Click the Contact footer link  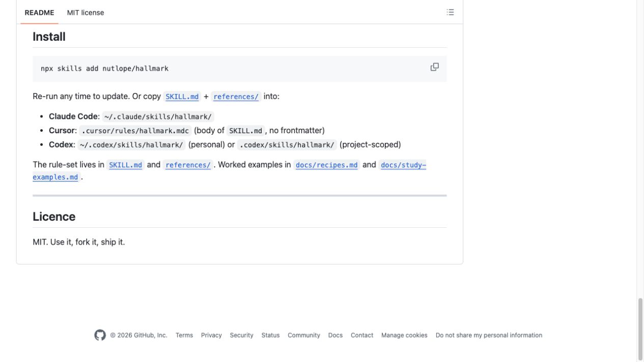[362, 336]
